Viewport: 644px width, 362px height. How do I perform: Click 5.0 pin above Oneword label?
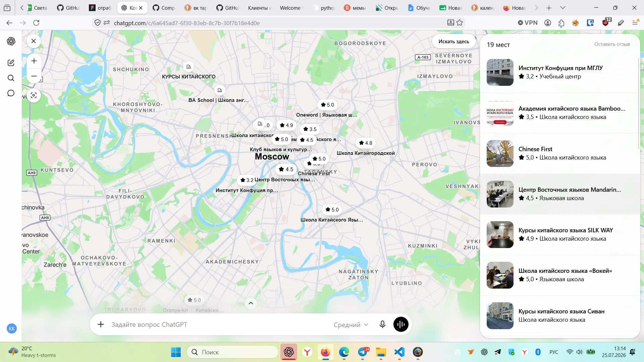coord(327,105)
